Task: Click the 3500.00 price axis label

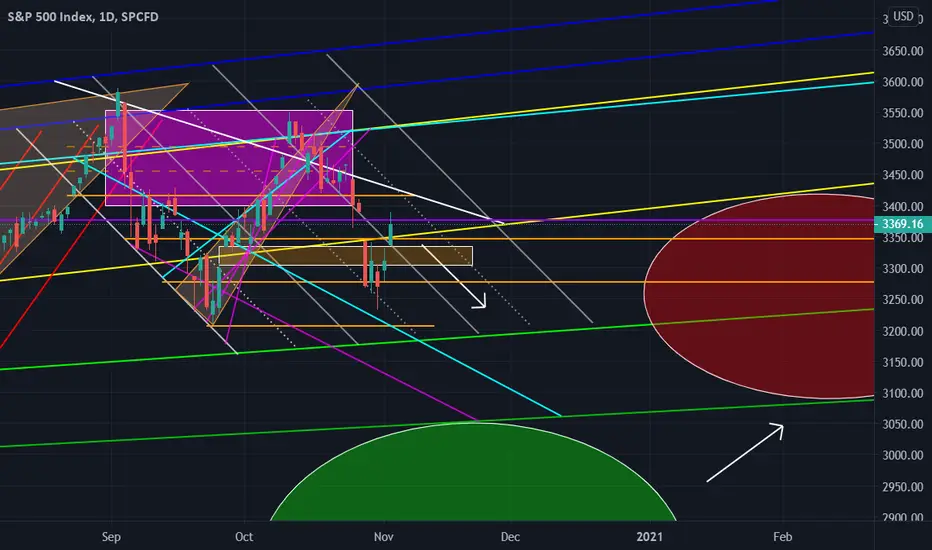Action: tap(903, 144)
